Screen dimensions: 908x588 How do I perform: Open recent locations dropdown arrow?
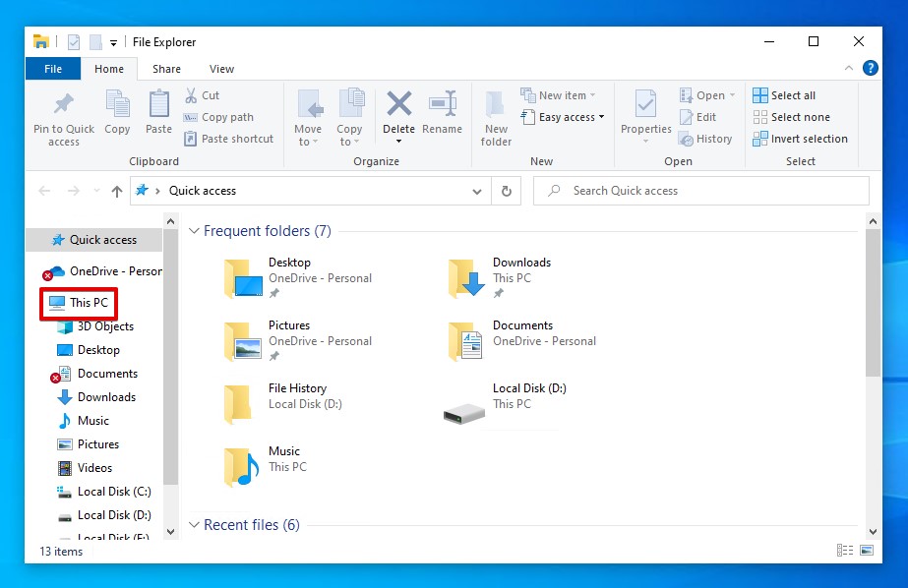tap(96, 191)
